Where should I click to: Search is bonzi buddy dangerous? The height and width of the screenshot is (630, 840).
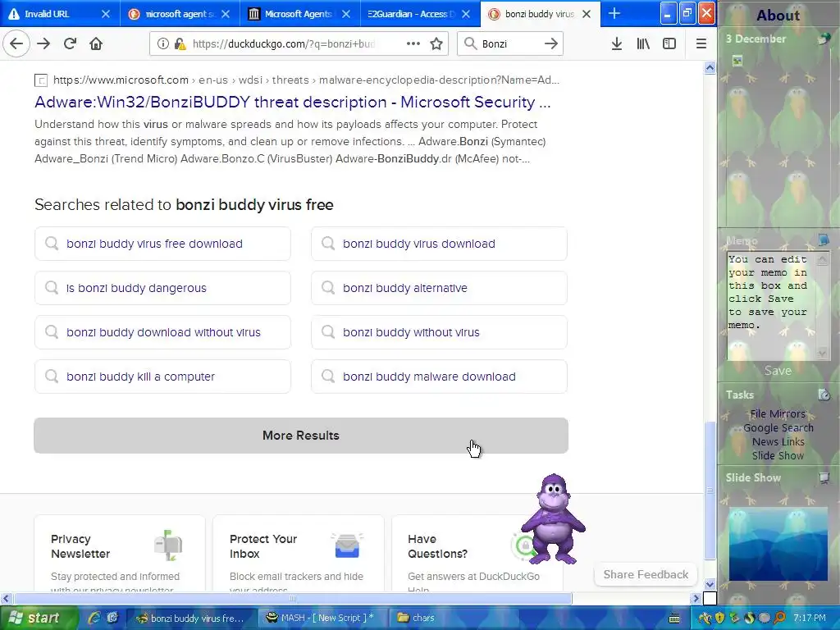(x=163, y=288)
